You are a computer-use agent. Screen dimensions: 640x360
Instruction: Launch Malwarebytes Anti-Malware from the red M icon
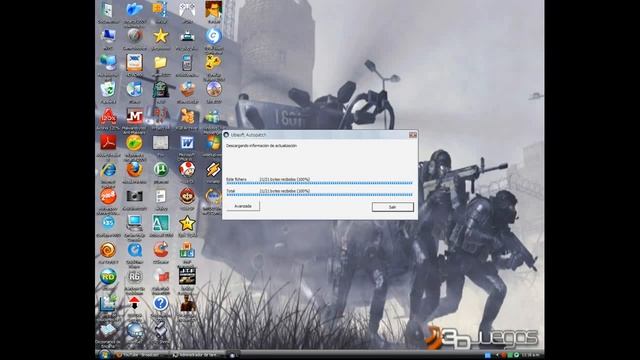click(x=134, y=116)
